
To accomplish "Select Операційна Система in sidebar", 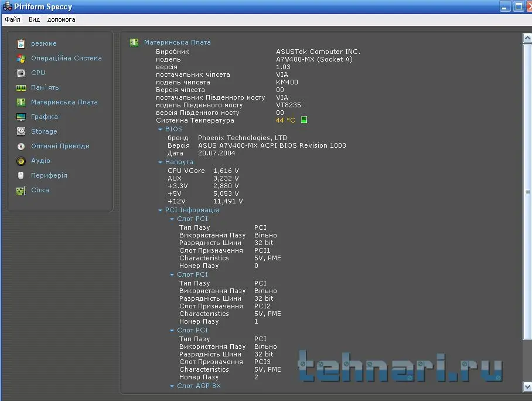I will (x=66, y=58).
